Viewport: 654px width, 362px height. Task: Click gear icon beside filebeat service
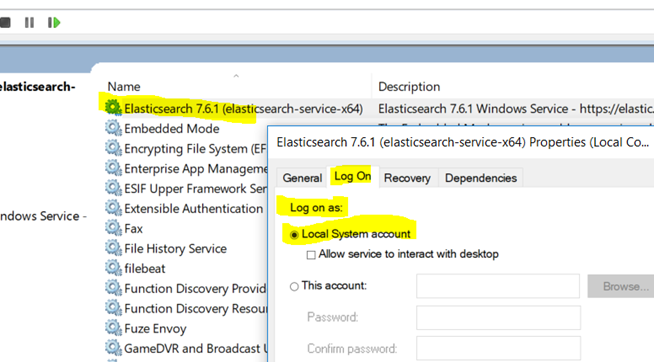[113, 268]
